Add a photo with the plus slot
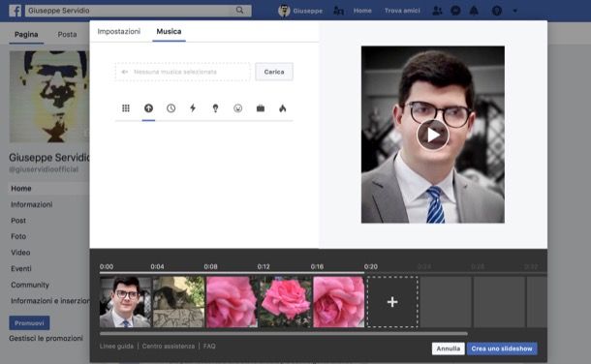Image resolution: width=591 pixels, height=364 pixels. tap(392, 302)
